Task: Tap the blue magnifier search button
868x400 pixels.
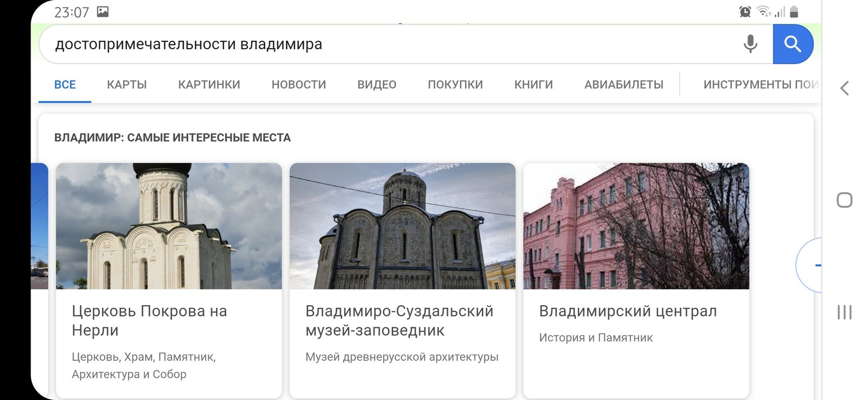Action: (793, 44)
